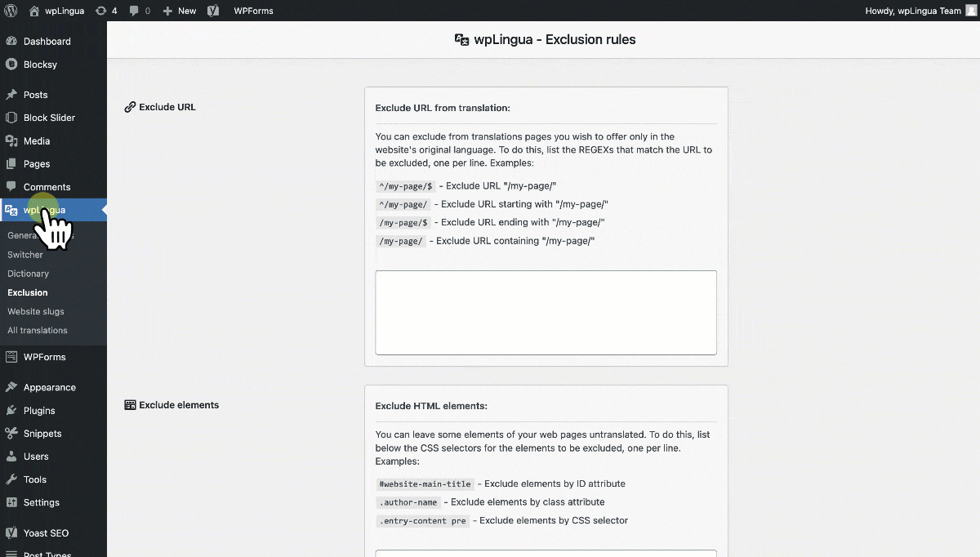Viewport: 980px width, 557px height.
Task: Open the Switcher submenu item
Action: click(25, 254)
